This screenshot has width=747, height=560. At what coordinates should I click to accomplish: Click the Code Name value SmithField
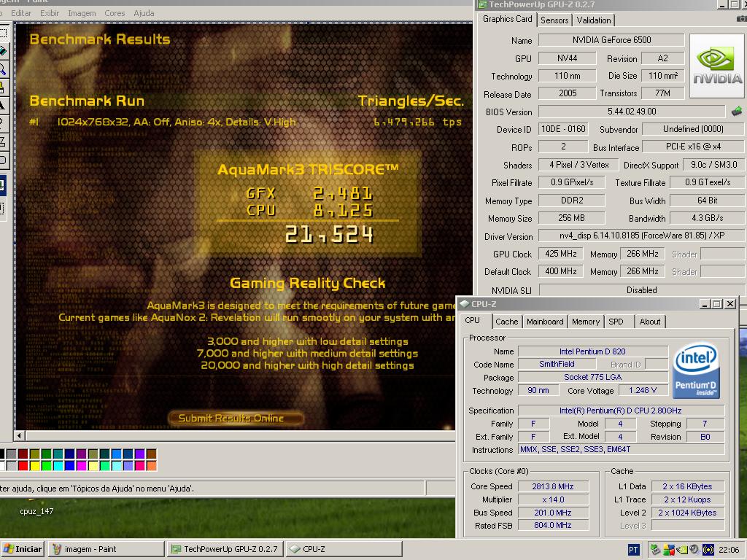tap(557, 364)
